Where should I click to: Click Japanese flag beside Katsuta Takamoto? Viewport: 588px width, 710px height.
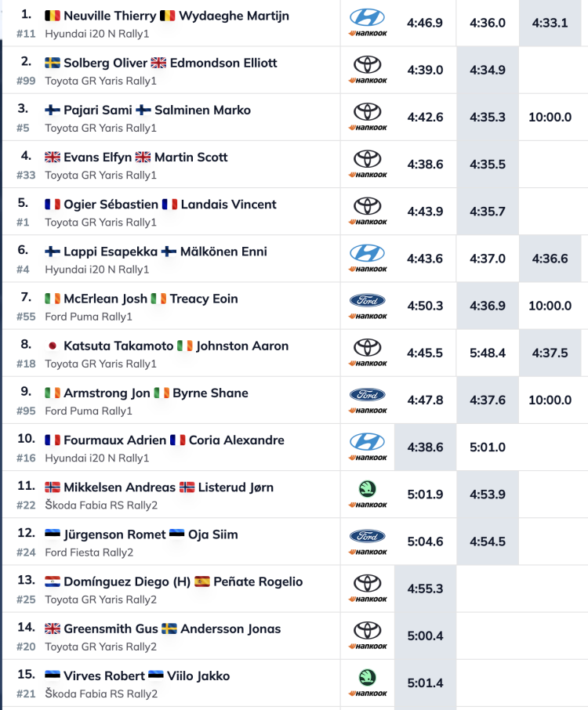pos(53,346)
